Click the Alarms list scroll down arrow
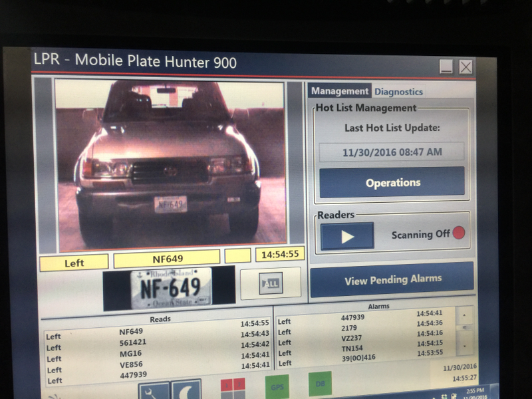Viewport: 532px width, 399px height. point(464,346)
